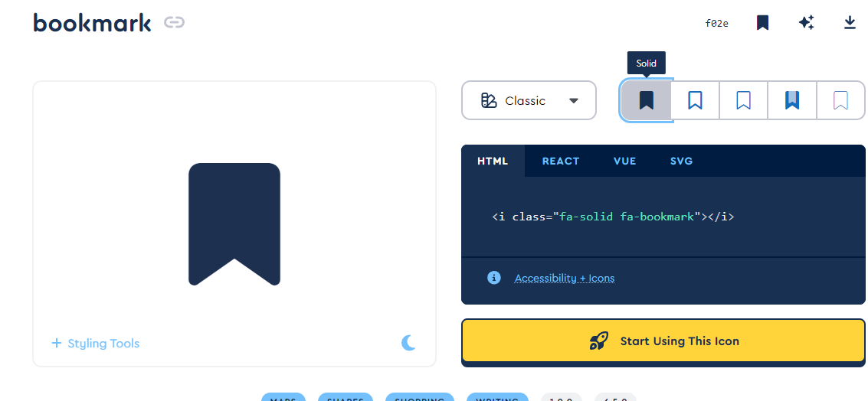Copy the permalink icon next to bookmark title

[175, 23]
